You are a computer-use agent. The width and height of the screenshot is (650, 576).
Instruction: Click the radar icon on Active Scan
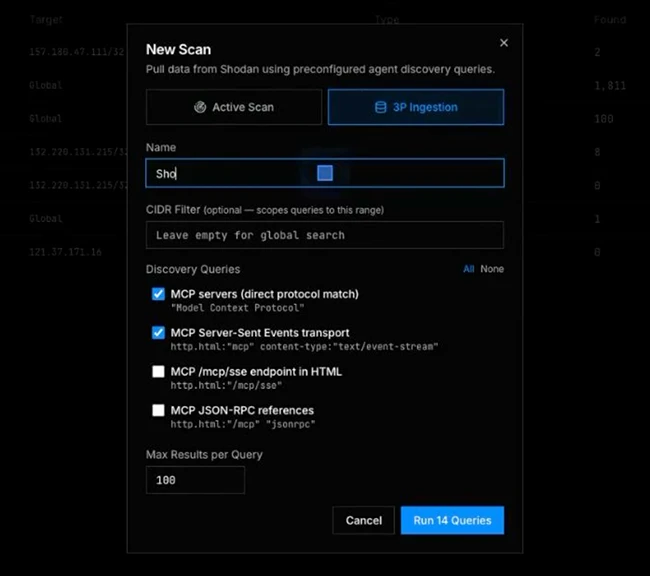[200, 107]
